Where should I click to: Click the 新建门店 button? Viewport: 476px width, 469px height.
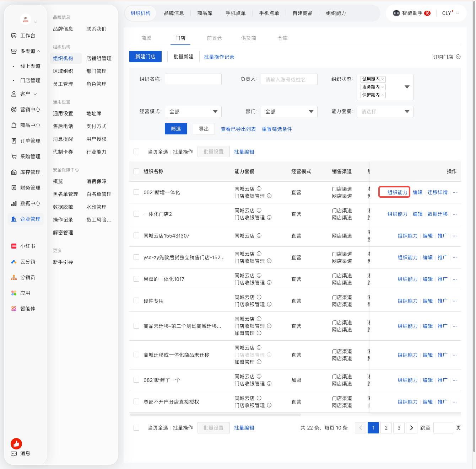[x=145, y=57]
